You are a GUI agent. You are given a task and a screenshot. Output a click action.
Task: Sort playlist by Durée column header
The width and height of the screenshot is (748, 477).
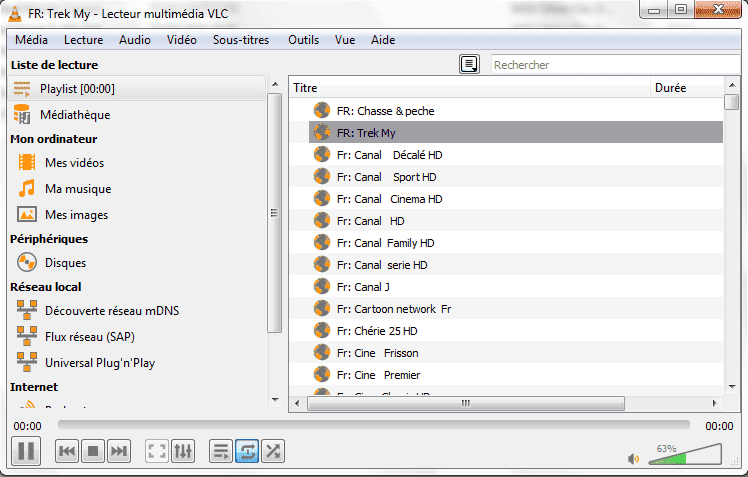[687, 88]
